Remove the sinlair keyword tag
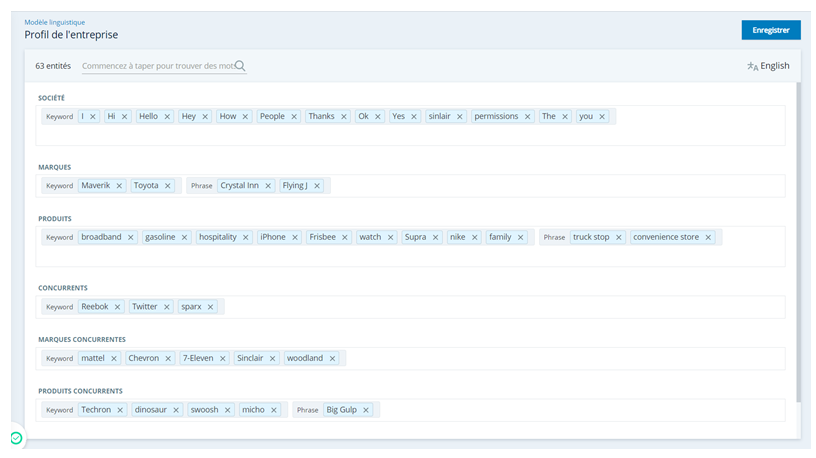Screen dimensions: 816x458 (x=460, y=117)
